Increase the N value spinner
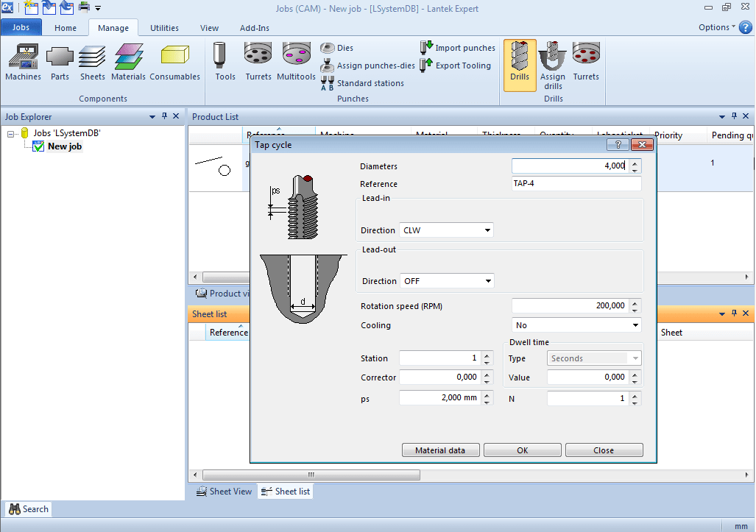 (x=635, y=395)
